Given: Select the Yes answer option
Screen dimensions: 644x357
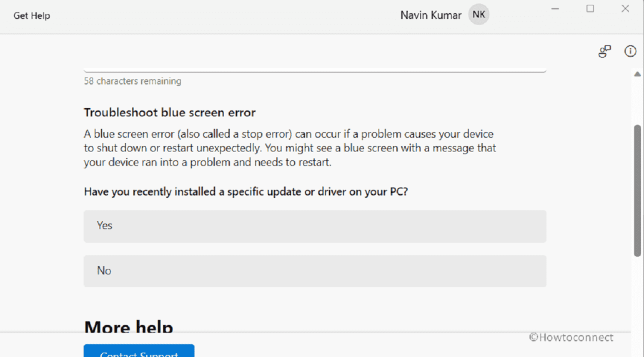Looking at the screenshot, I should 315,226.
